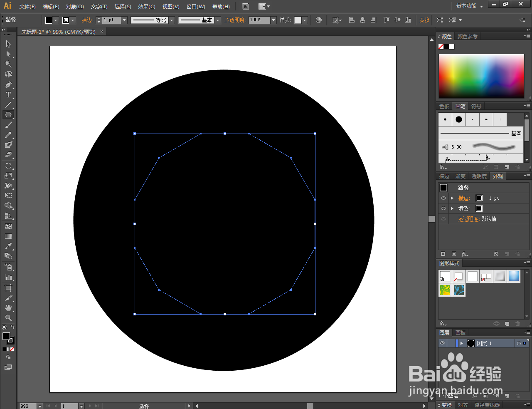
Task: Choose the Lasso tool
Action: point(8,74)
